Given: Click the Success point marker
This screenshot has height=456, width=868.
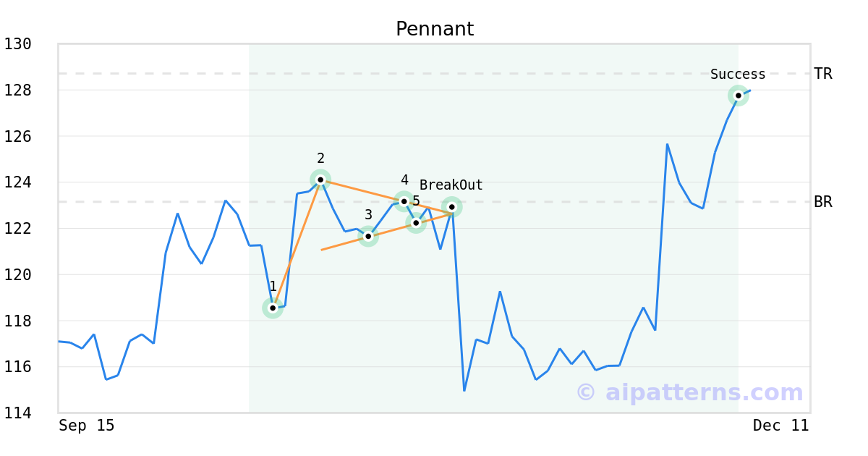Looking at the screenshot, I should (x=739, y=96).
